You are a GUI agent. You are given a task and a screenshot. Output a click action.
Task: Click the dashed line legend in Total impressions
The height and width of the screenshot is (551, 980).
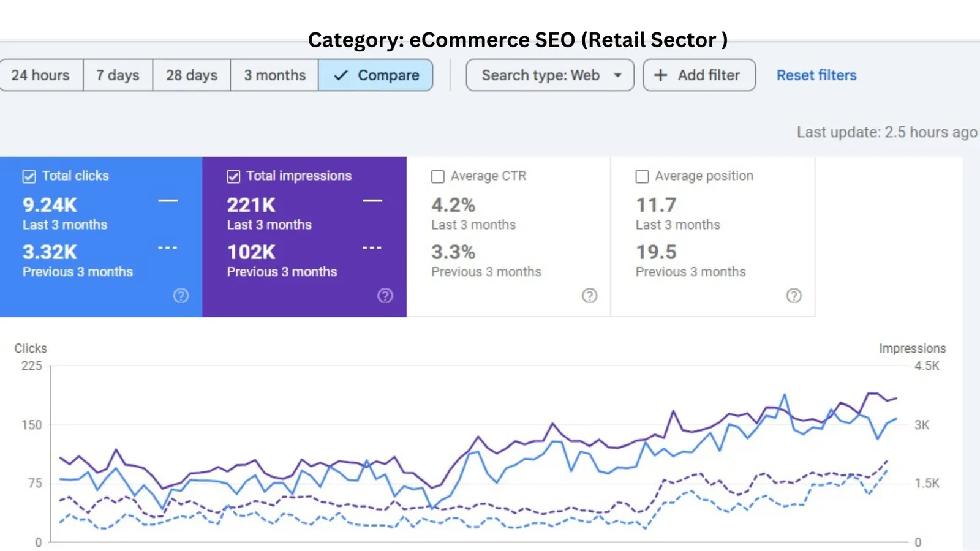[x=372, y=247]
